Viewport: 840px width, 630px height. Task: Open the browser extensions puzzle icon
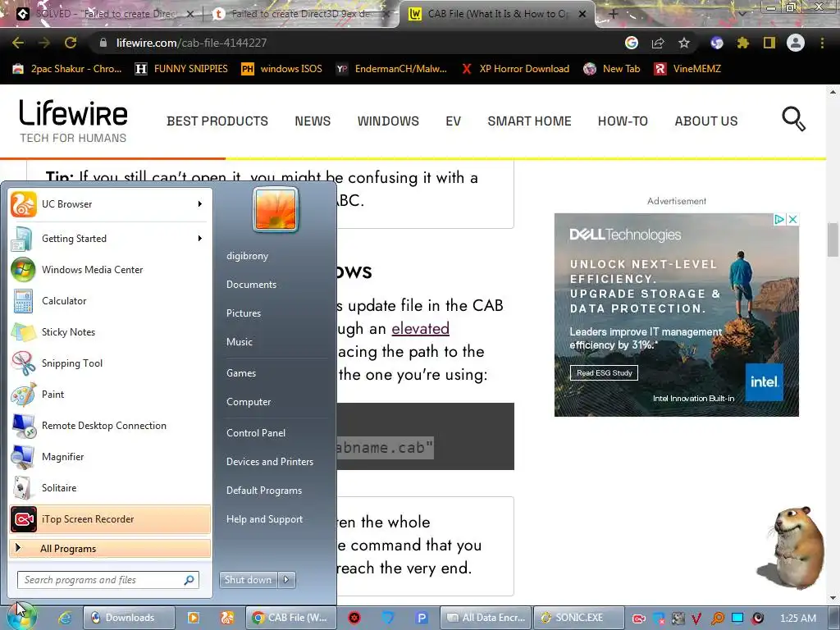coord(742,43)
